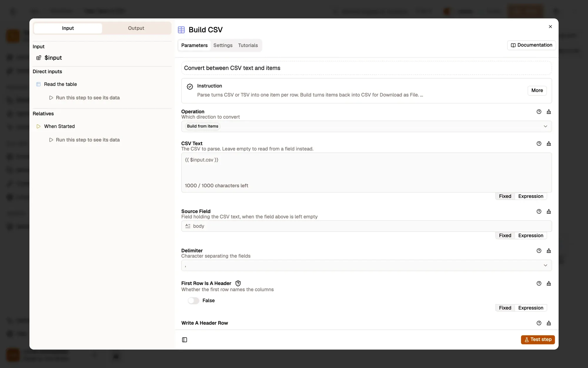The image size is (588, 368).
Task: Toggle First Row Is A Header switch
Action: pos(193,301)
